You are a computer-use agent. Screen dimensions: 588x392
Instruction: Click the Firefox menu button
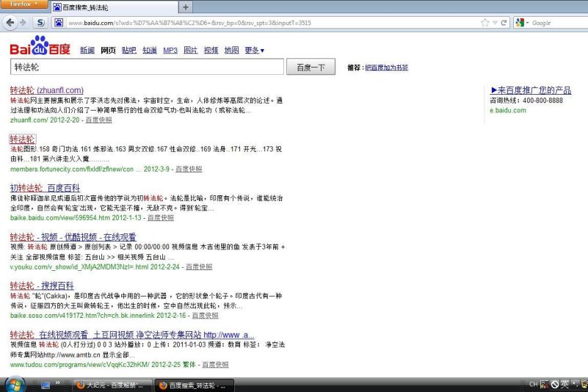(23, 4)
